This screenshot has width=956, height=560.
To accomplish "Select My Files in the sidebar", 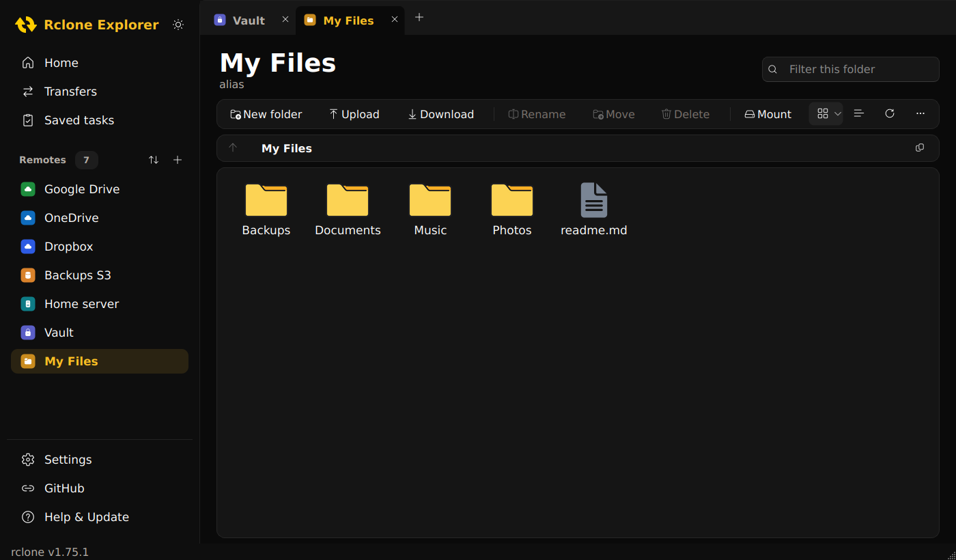I will pyautogui.click(x=100, y=361).
